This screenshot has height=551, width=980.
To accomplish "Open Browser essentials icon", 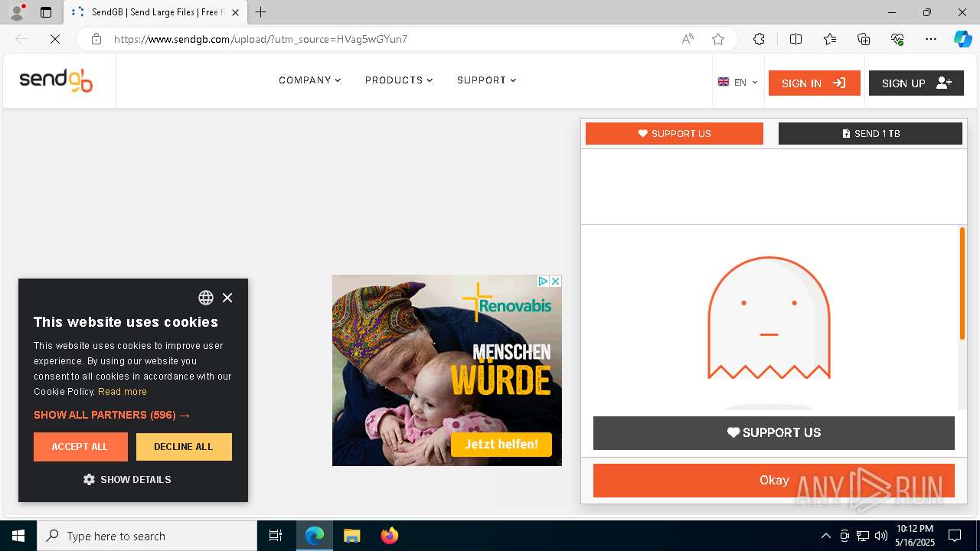I will pyautogui.click(x=897, y=39).
